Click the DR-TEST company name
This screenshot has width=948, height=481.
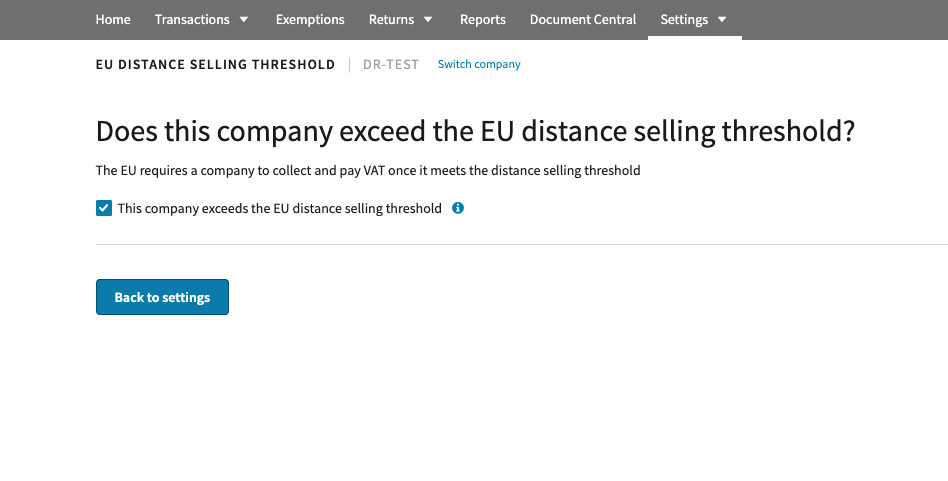[391, 65]
